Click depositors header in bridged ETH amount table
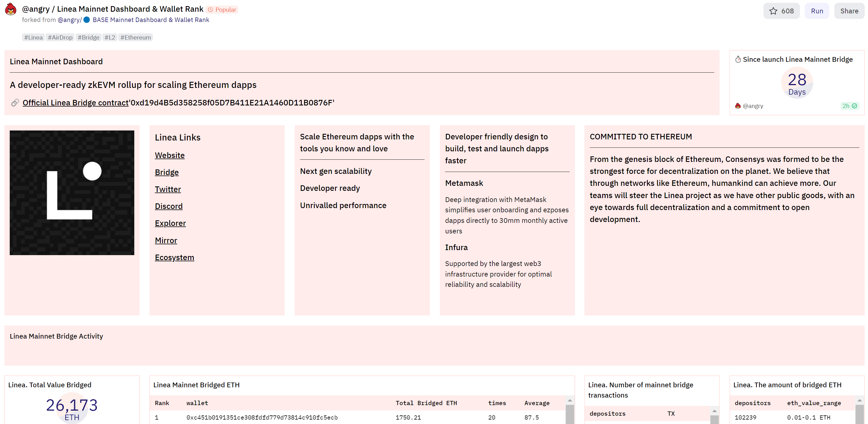This screenshot has height=424, width=868. point(752,403)
